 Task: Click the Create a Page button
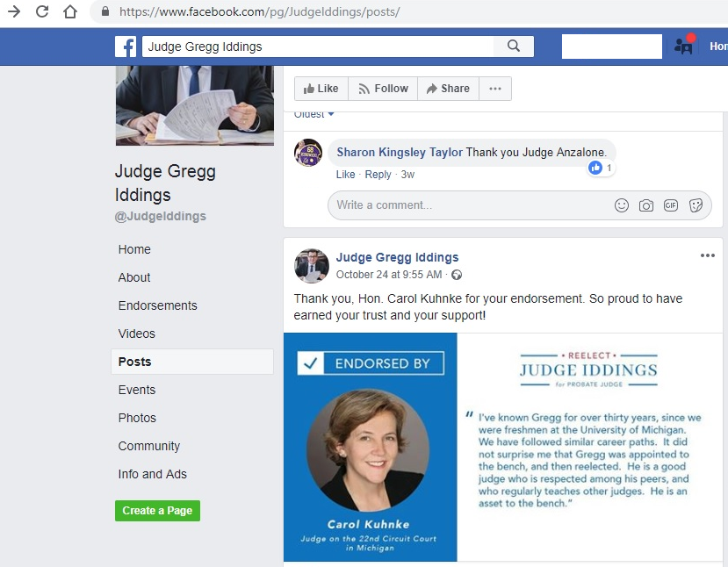tap(157, 511)
